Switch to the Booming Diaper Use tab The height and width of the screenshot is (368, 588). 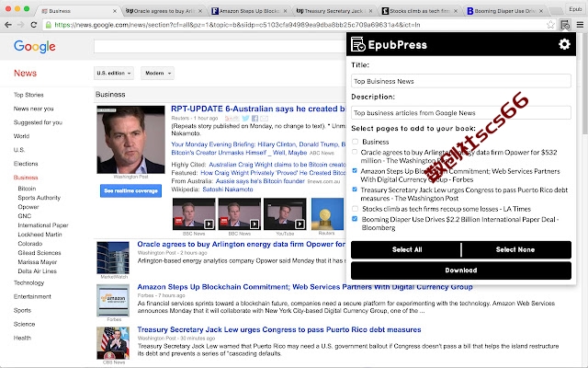503,11
